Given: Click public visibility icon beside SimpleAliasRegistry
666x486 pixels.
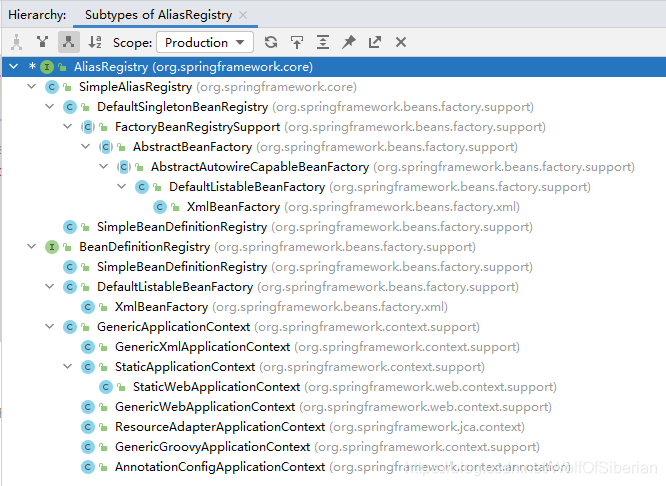Looking at the screenshot, I should 67,87.
